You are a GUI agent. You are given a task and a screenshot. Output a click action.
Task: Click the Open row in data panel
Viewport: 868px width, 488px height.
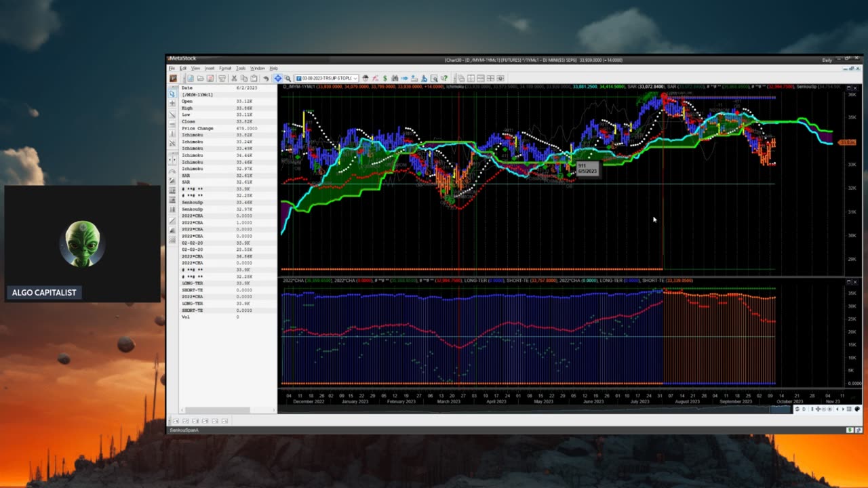[x=229, y=102]
